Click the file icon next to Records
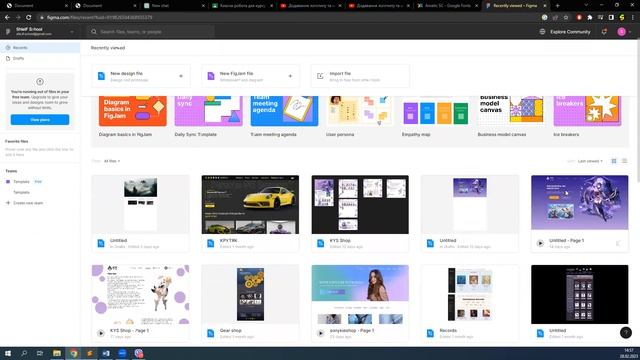The width and height of the screenshot is (640, 360). click(430, 333)
